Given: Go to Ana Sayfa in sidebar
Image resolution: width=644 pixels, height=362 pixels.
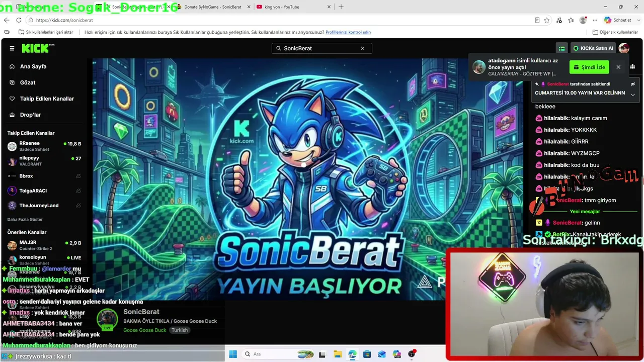Looking at the screenshot, I should tap(33, 66).
